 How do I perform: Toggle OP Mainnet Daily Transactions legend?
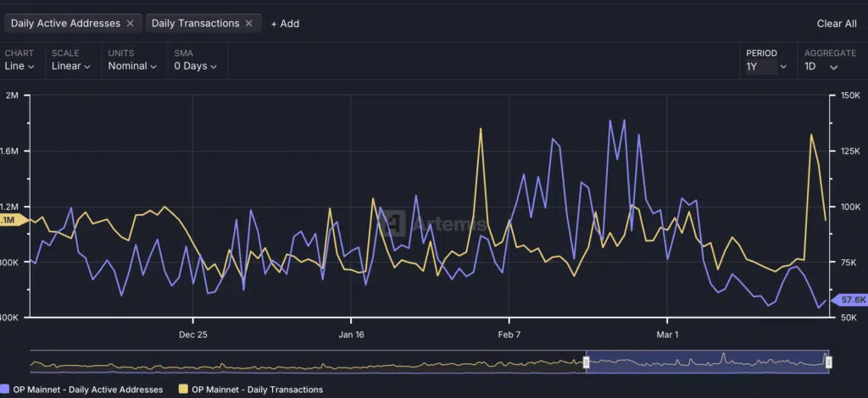[x=251, y=390]
